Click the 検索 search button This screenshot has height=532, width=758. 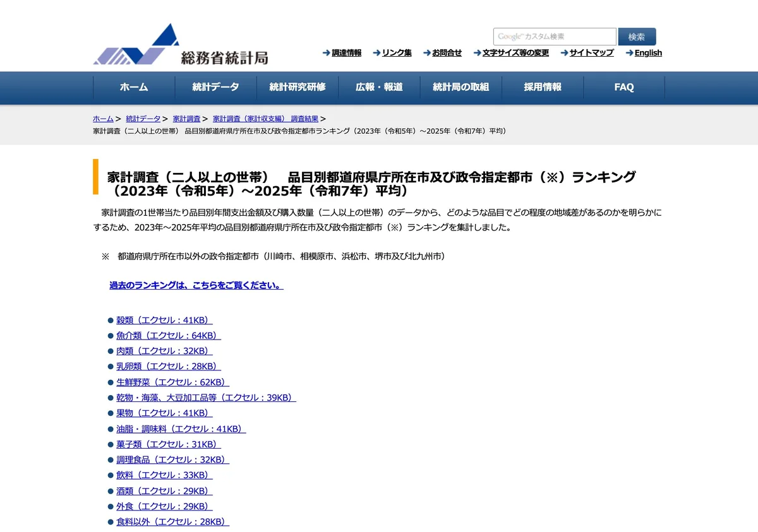pos(637,37)
